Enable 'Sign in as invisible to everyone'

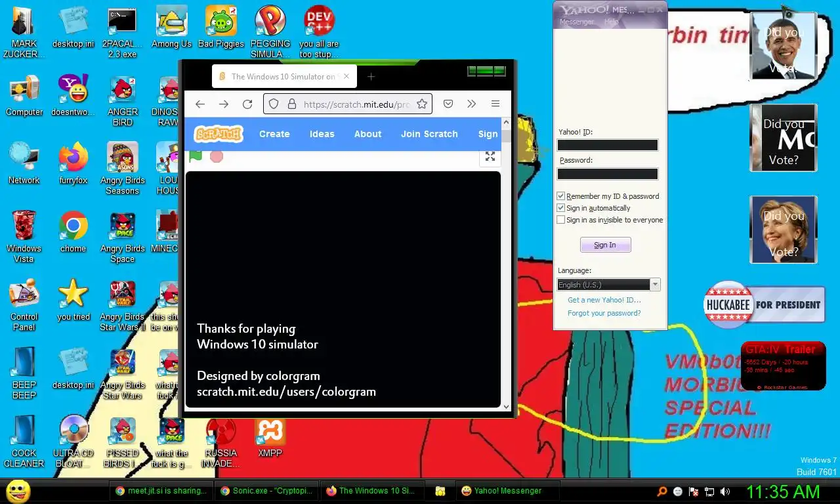click(x=560, y=220)
